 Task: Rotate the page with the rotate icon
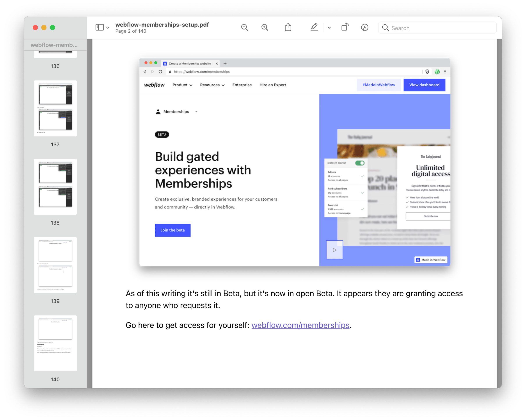pos(345,27)
